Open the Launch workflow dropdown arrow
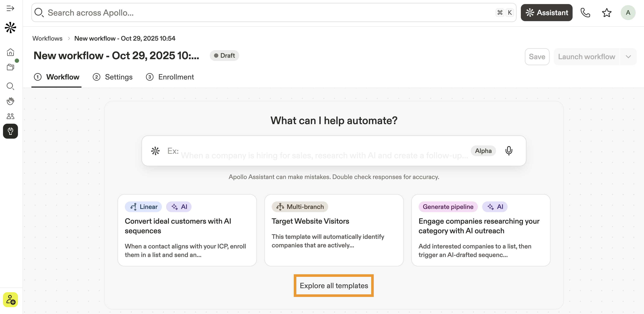The height and width of the screenshot is (314, 644). point(628,57)
